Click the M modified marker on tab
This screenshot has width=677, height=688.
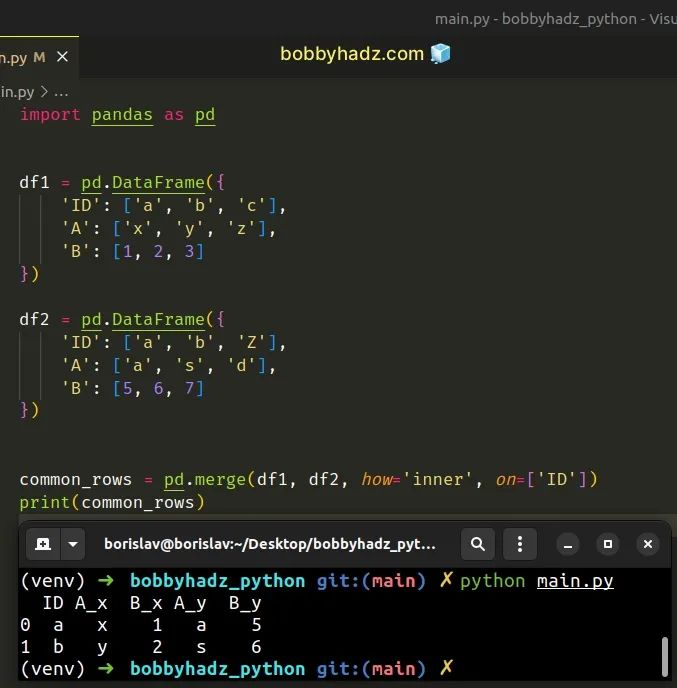pos(39,57)
